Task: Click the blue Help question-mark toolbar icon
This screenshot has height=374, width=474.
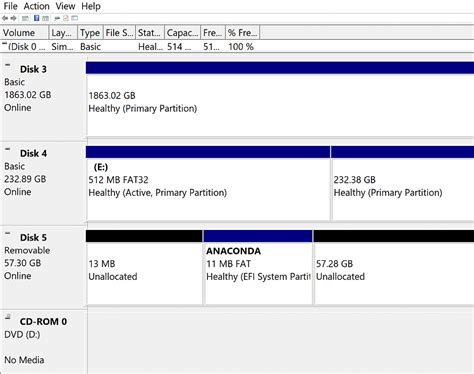Action: [x=37, y=18]
